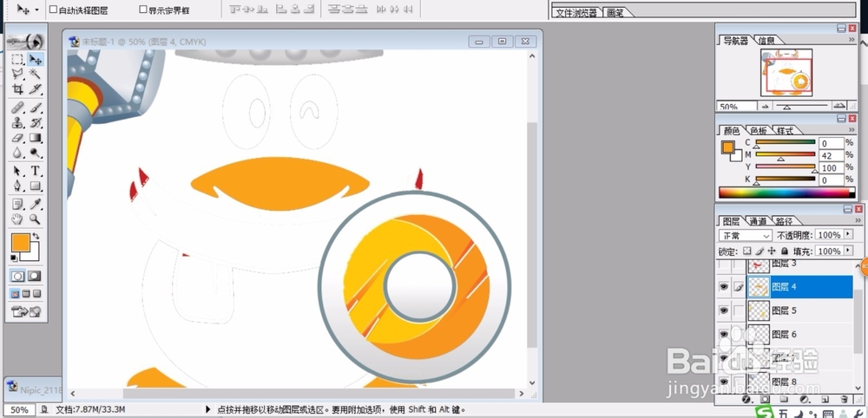Select the Pen tool
This screenshot has height=418, width=868.
pyautogui.click(x=17, y=186)
